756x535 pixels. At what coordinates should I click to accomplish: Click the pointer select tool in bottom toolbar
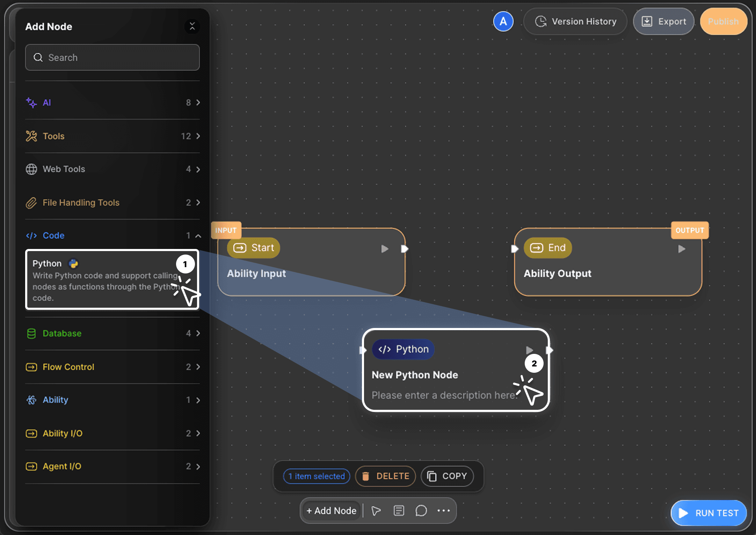point(376,511)
